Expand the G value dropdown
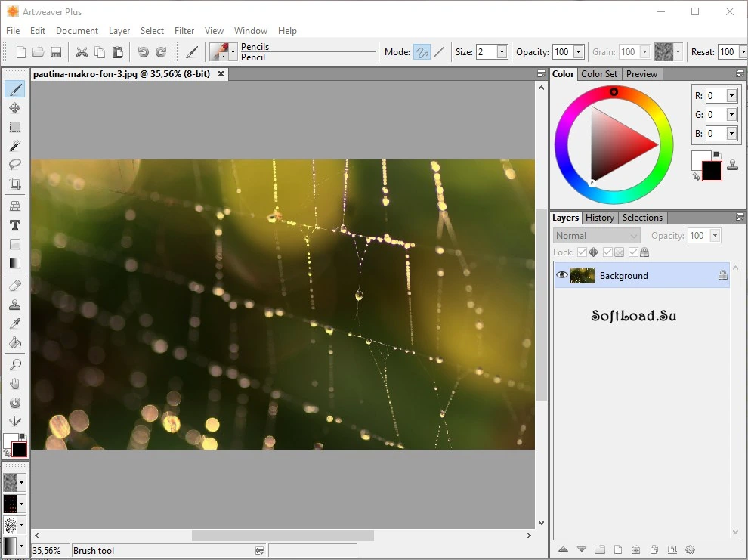Screen dimensions: 748x560 click(731, 114)
